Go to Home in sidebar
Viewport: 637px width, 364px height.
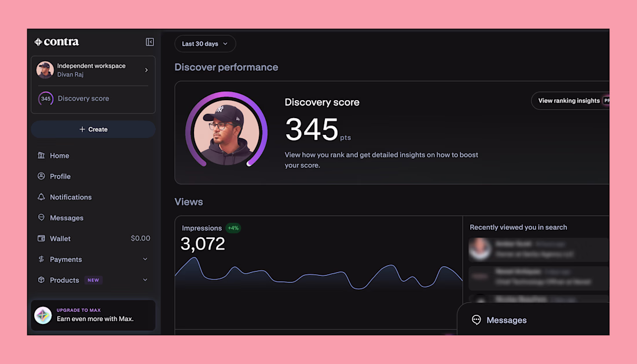59,156
